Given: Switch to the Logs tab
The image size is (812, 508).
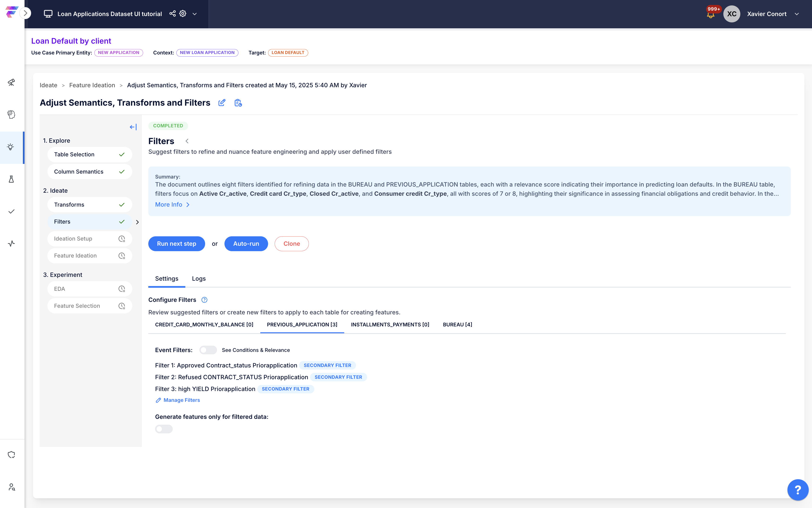Looking at the screenshot, I should (x=199, y=279).
